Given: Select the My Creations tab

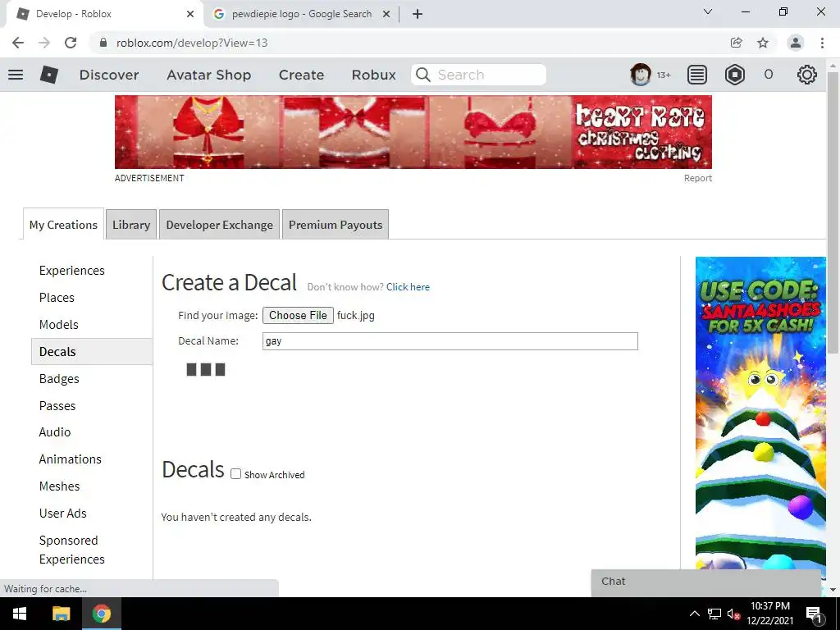Looking at the screenshot, I should coord(63,225).
